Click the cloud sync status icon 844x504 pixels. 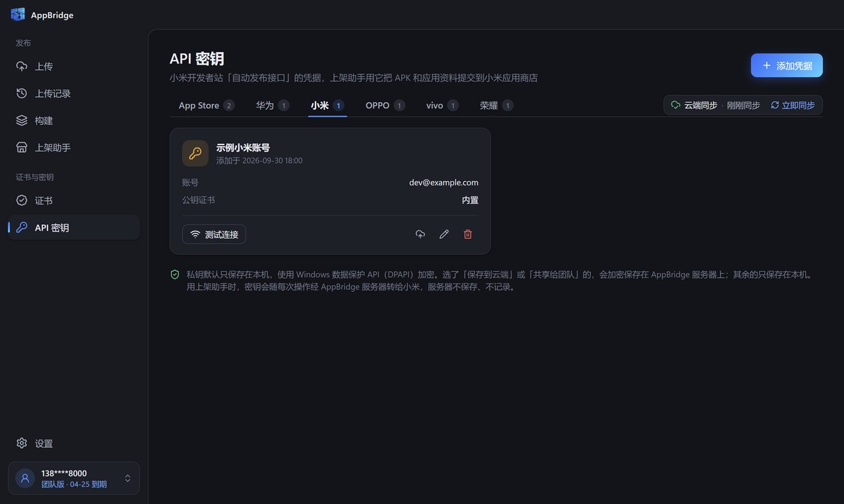tap(676, 105)
